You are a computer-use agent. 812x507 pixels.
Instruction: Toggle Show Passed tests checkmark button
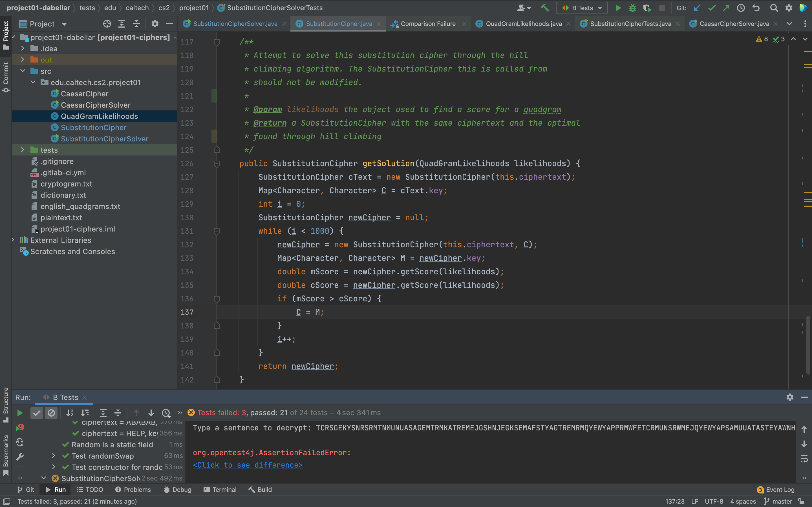tap(37, 413)
